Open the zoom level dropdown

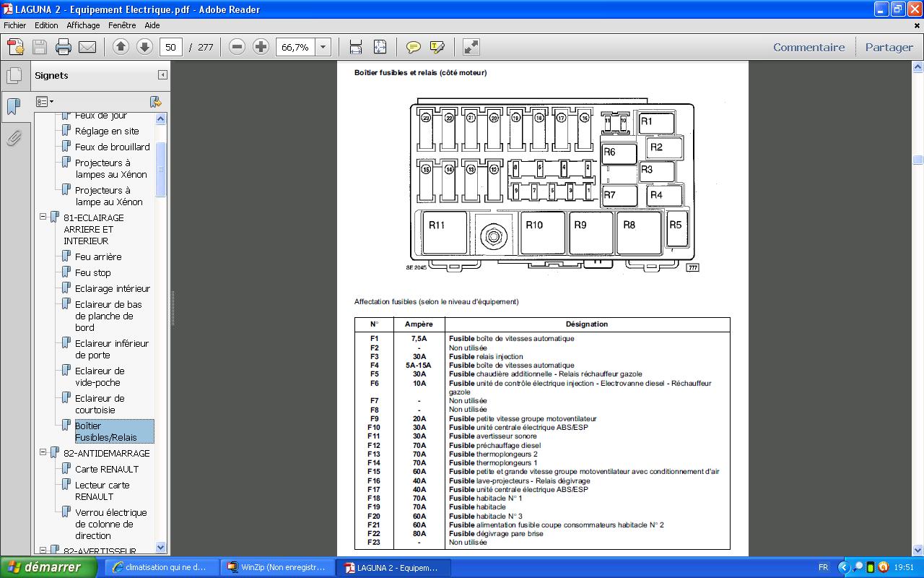coord(323,47)
